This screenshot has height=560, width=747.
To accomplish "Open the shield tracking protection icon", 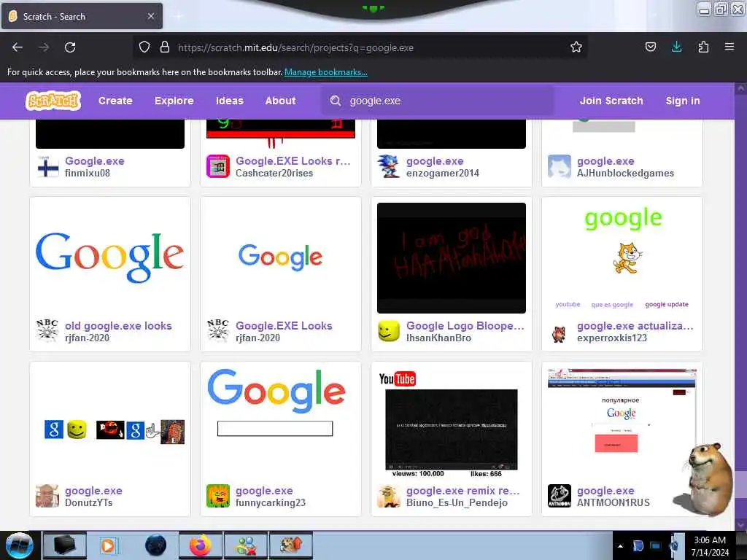I will click(x=144, y=47).
